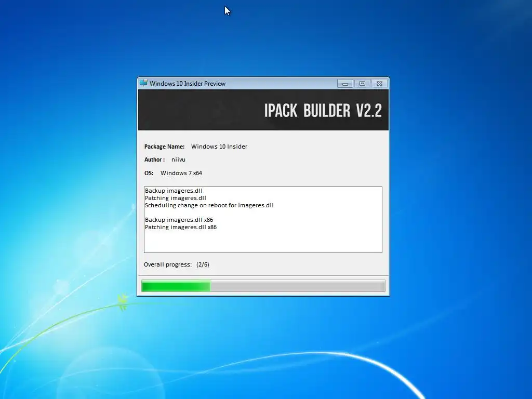
Task: Click the 'Windows 10 Insider' package value
Action: (x=219, y=147)
